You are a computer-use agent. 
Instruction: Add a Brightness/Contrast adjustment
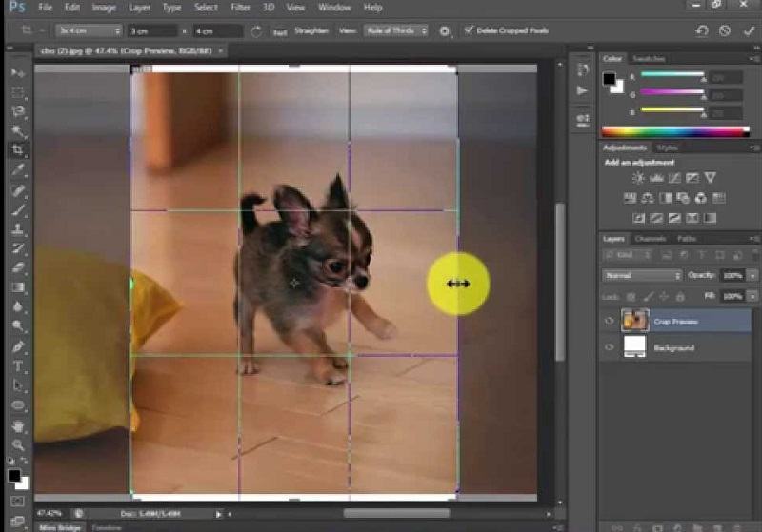pos(638,178)
